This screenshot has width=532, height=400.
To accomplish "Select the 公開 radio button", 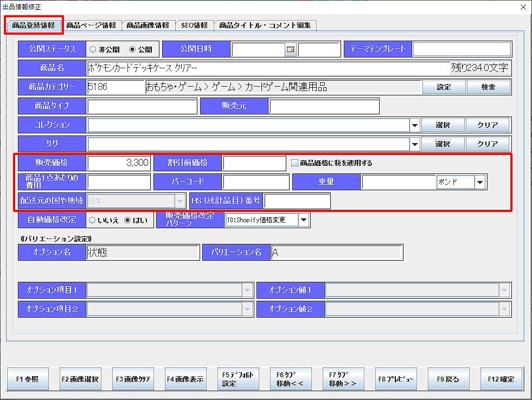I will point(132,49).
